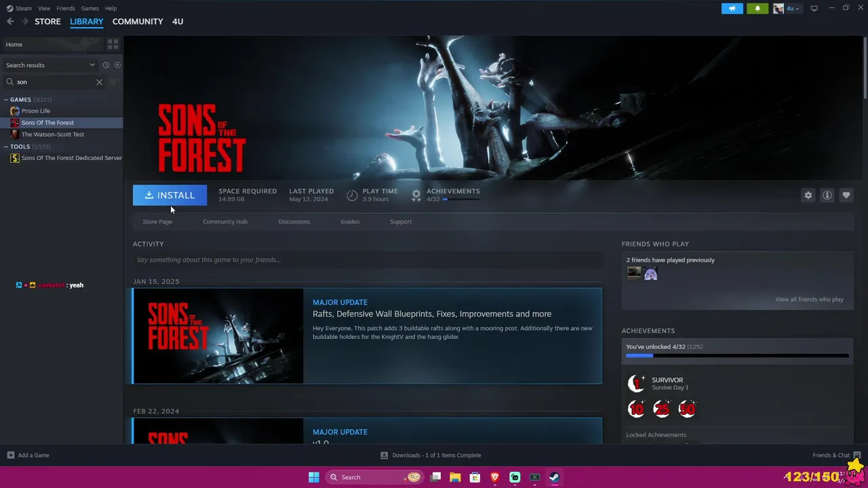868x488 pixels.
Task: Click the 10 days achievement badge
Action: click(636, 409)
